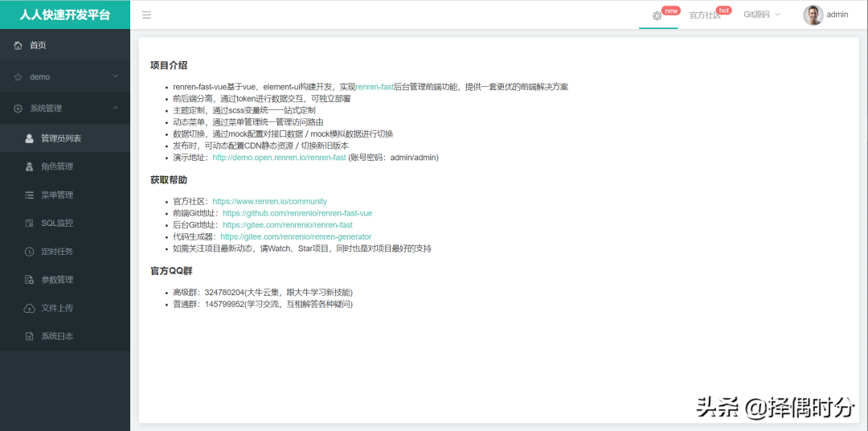The image size is (868, 431).
Task: Open the Git源码 dropdown
Action: point(761,14)
